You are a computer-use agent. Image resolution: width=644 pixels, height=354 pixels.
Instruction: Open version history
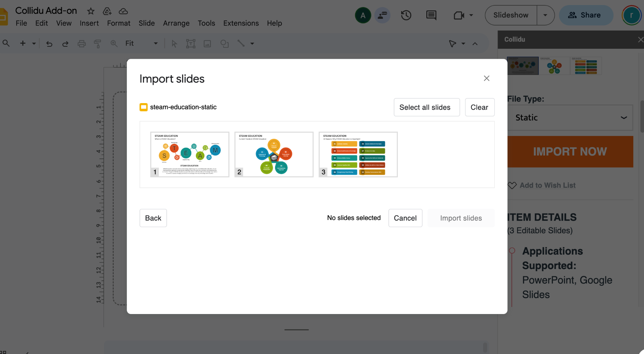[406, 15]
